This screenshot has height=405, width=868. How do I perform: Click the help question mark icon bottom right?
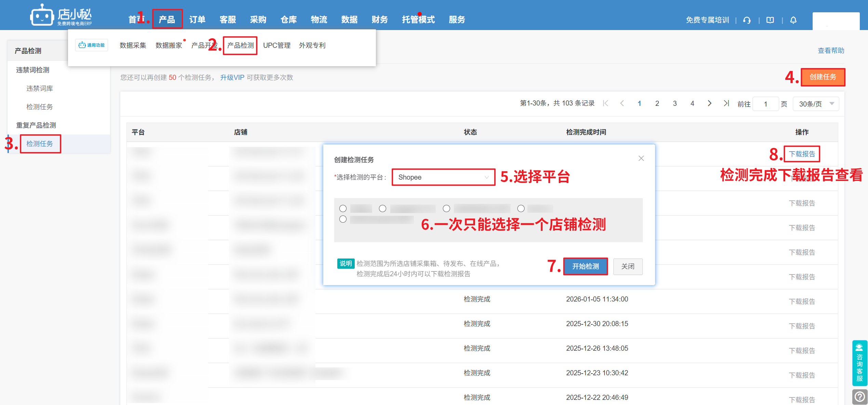coord(859,397)
